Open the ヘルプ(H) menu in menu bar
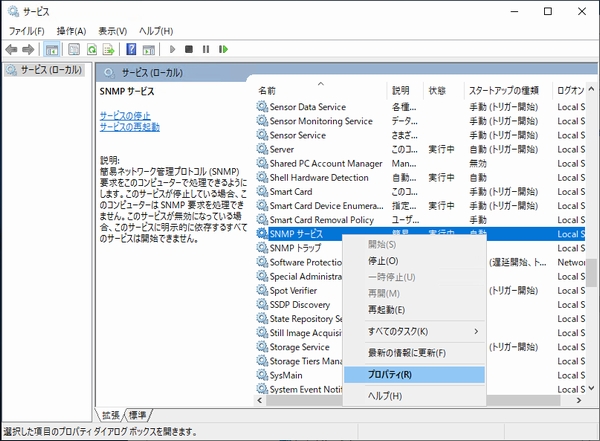The height and width of the screenshot is (441, 600). click(x=156, y=31)
